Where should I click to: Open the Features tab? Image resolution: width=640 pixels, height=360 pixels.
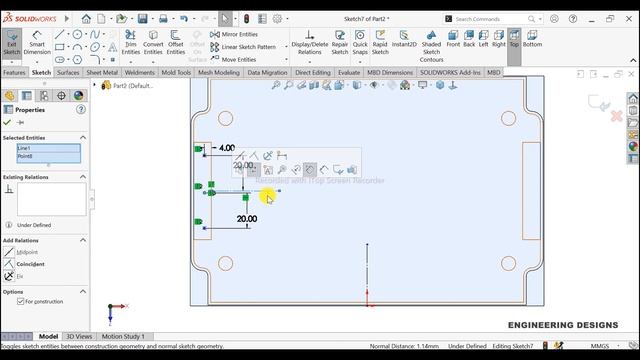click(14, 72)
